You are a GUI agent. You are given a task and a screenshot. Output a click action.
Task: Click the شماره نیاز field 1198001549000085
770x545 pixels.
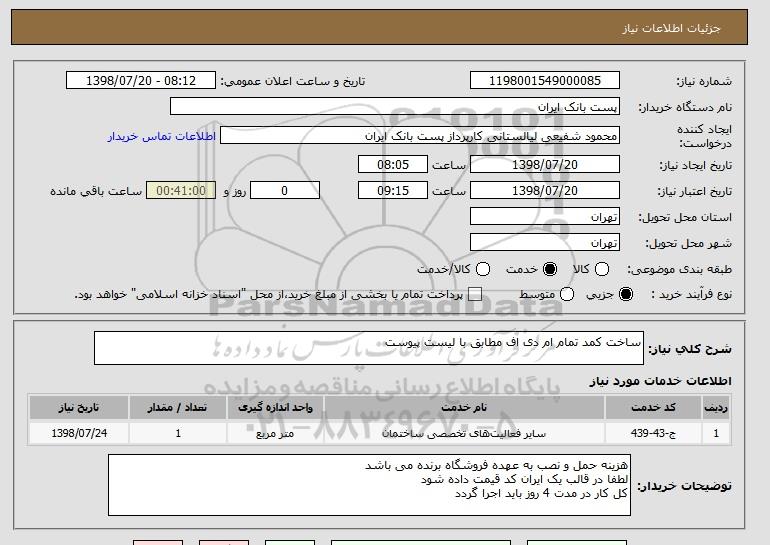[545, 81]
